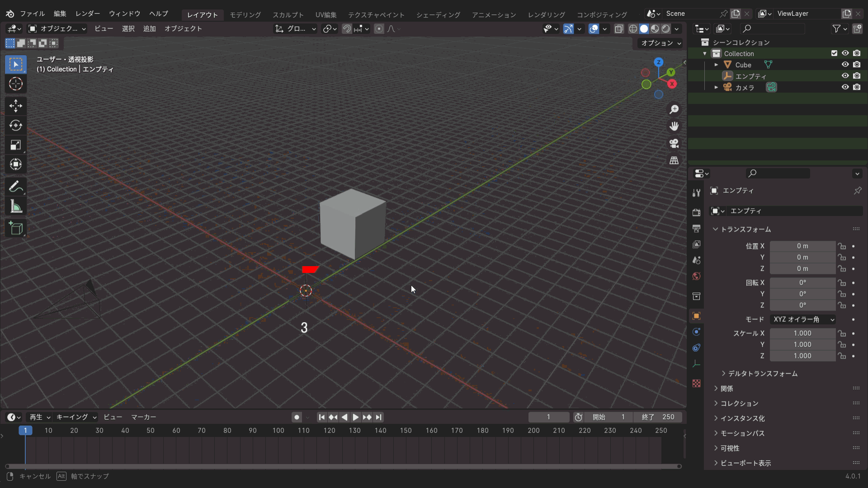868x488 pixels.
Task: Uncheck the Collection exclude checkbox
Action: coord(834,53)
